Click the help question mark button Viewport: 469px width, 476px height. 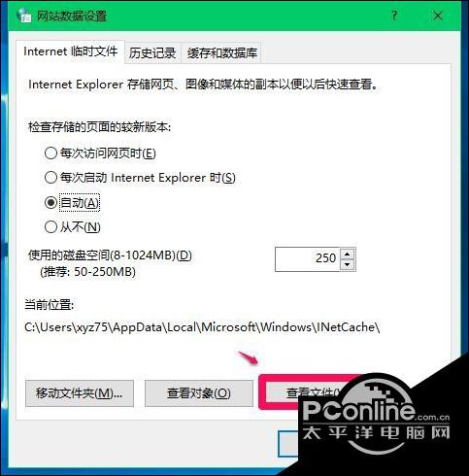[x=394, y=16]
